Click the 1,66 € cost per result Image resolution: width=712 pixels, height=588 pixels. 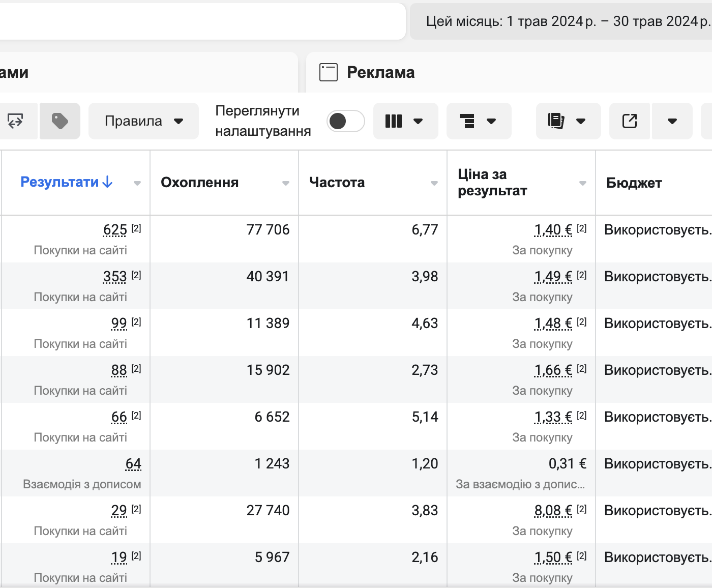pos(553,370)
